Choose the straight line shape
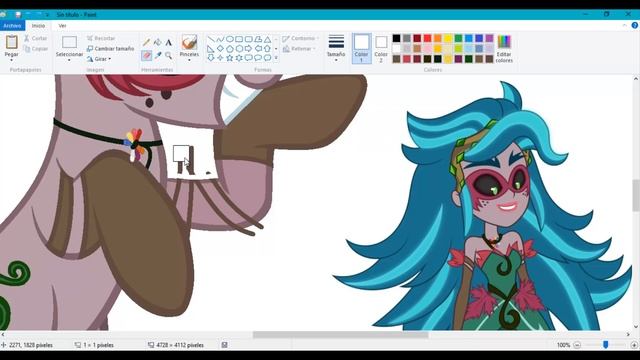The width and height of the screenshot is (640, 360). pyautogui.click(x=211, y=39)
